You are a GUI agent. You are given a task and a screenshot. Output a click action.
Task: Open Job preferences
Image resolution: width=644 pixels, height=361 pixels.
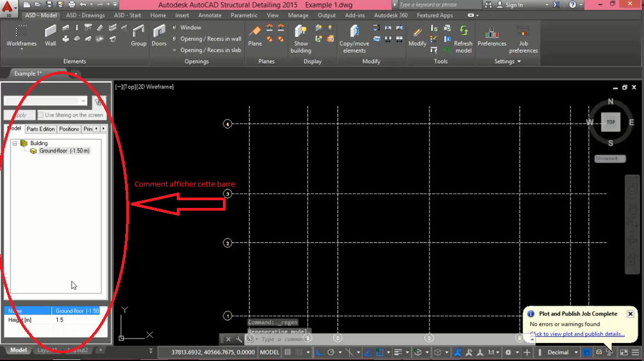523,38
